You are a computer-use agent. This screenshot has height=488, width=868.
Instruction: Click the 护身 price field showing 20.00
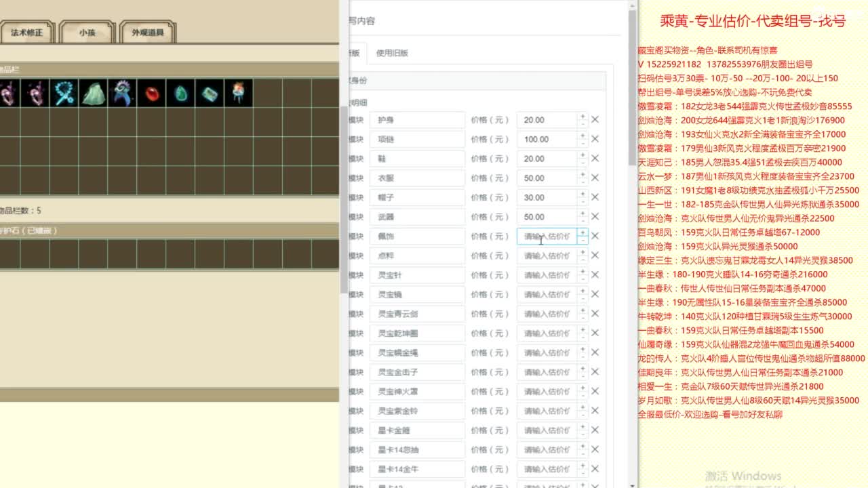point(547,119)
